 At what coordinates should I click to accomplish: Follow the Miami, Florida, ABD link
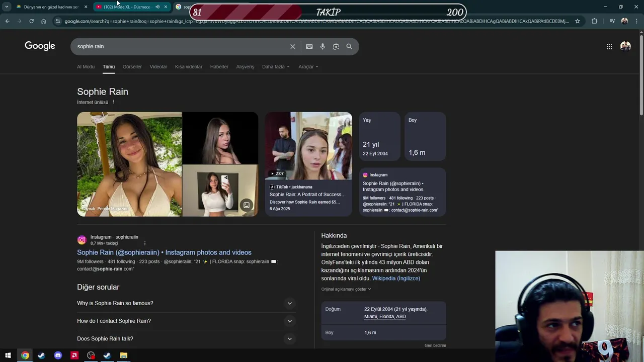click(385, 317)
